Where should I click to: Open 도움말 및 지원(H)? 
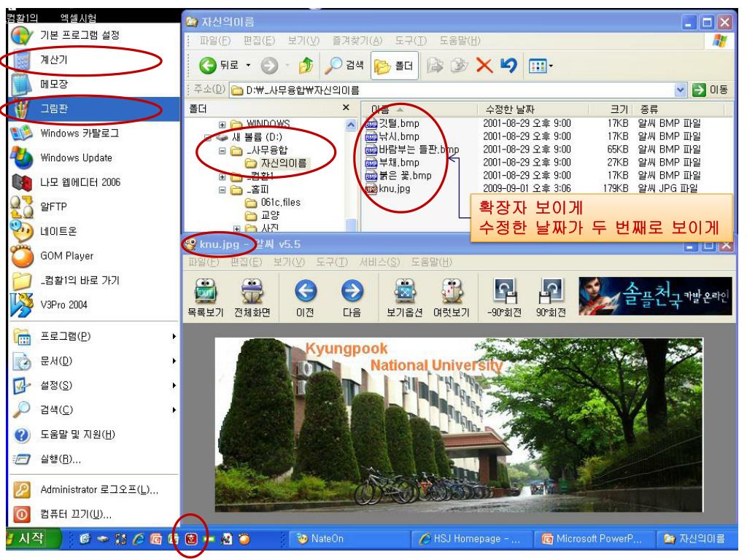93,435
